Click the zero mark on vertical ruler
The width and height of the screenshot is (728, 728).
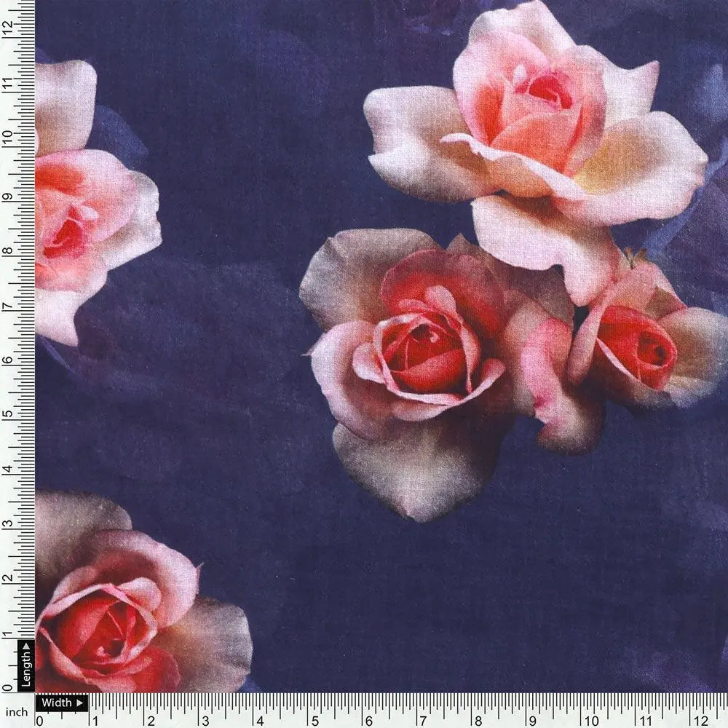(x=7, y=687)
